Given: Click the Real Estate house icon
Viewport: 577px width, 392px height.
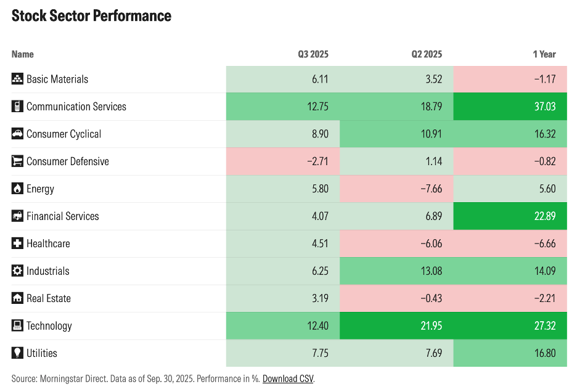Looking at the screenshot, I should click(17, 298).
